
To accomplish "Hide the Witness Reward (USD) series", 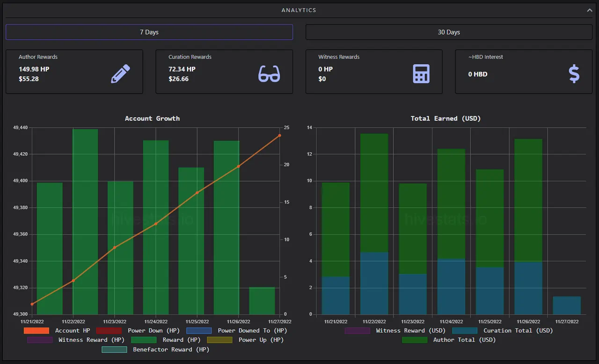I will 395,331.
